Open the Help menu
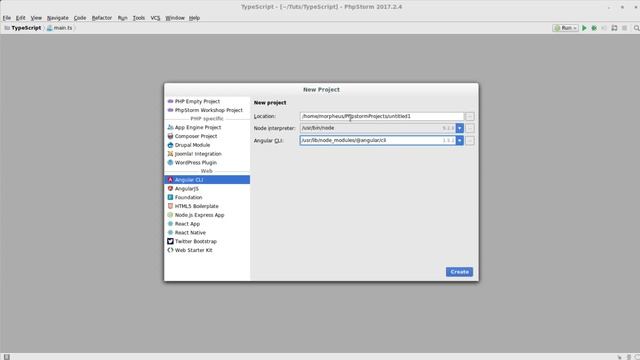 [x=194, y=18]
